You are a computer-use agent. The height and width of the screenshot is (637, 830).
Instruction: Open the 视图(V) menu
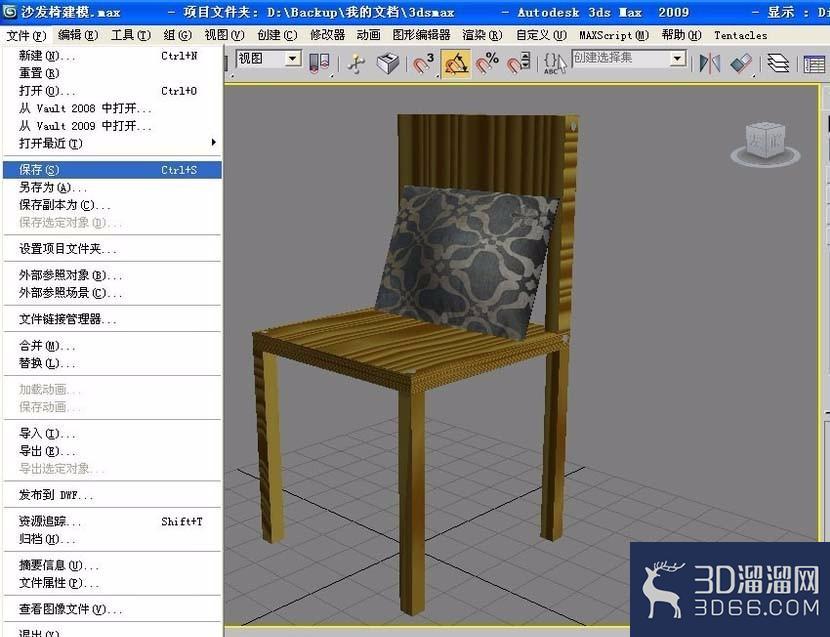point(224,35)
